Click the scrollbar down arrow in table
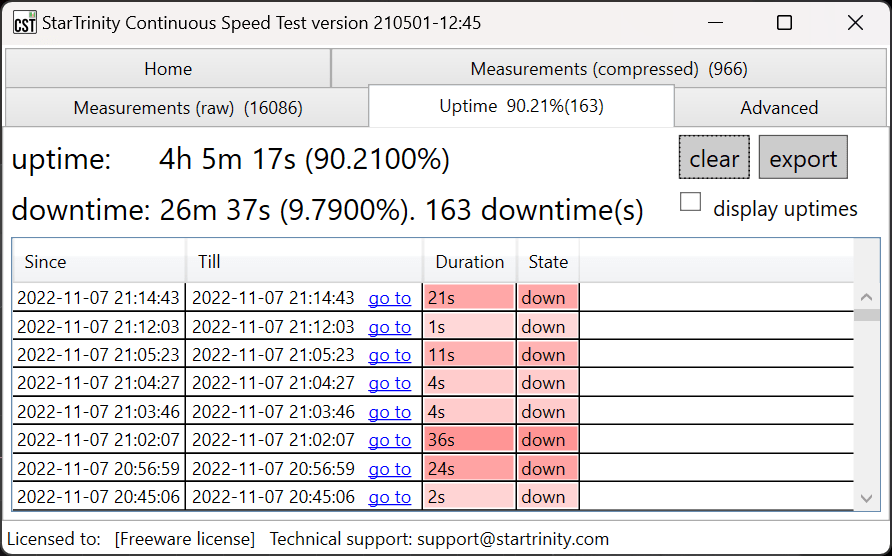Image resolution: width=892 pixels, height=556 pixels. coord(866,499)
